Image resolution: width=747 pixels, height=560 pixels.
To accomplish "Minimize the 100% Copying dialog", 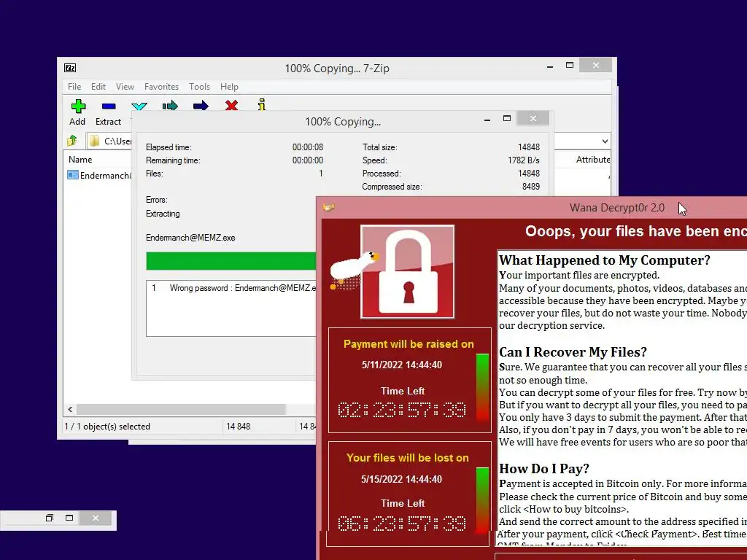I will coord(487,120).
